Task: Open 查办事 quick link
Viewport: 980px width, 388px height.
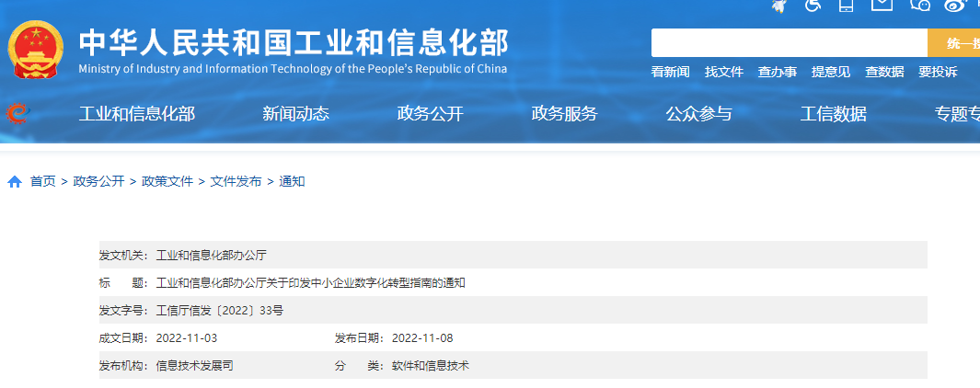Action: pos(778,72)
